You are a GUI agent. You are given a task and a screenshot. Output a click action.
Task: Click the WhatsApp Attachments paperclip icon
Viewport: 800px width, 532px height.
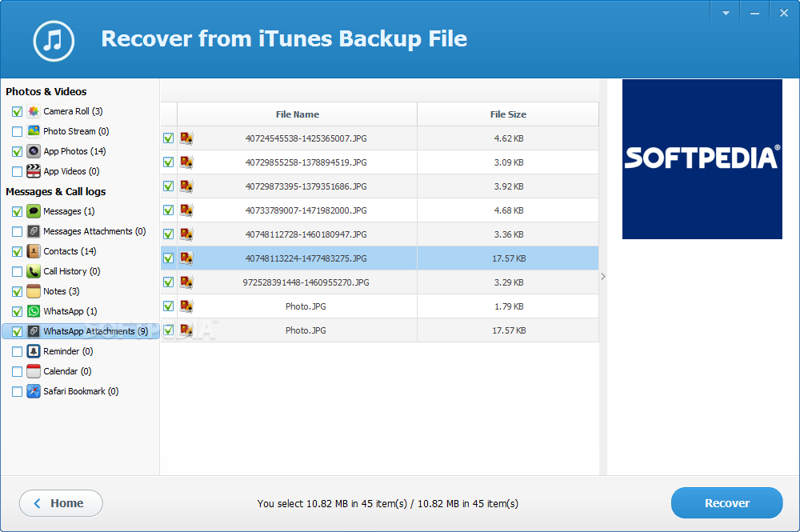tap(34, 331)
